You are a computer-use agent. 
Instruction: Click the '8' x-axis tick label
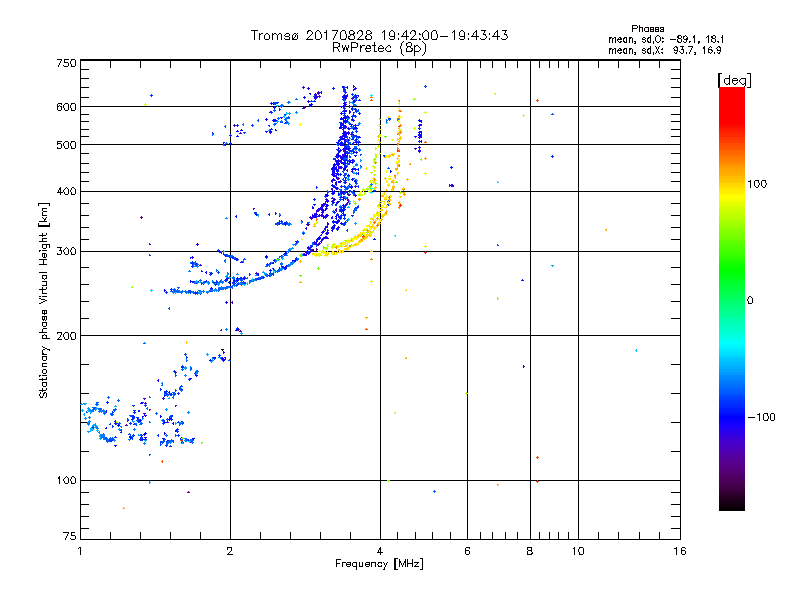pos(530,551)
